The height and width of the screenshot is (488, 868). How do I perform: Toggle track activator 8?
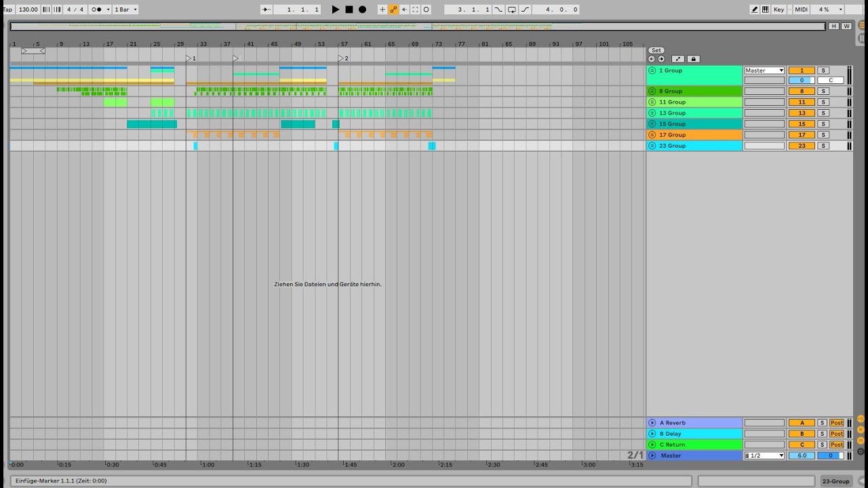tap(802, 91)
